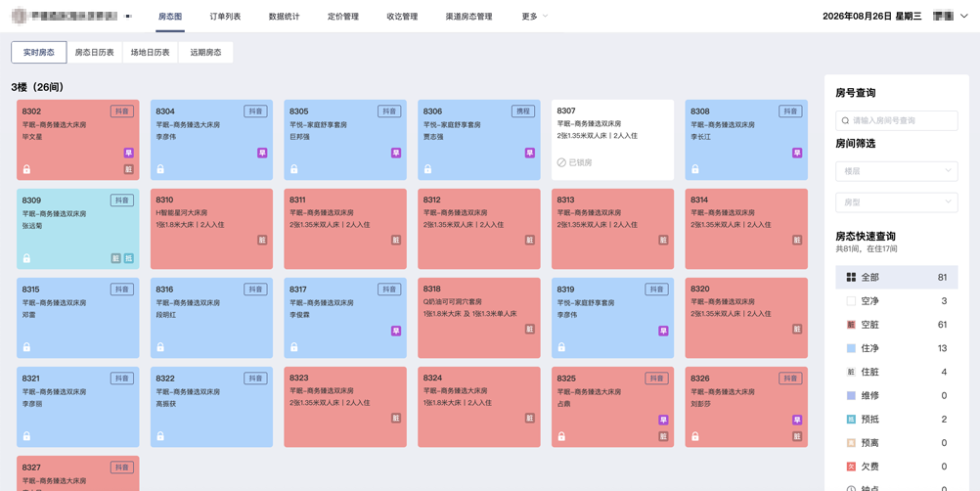
Task: Click the purple breakfast badge on room 8304
Action: [262, 153]
